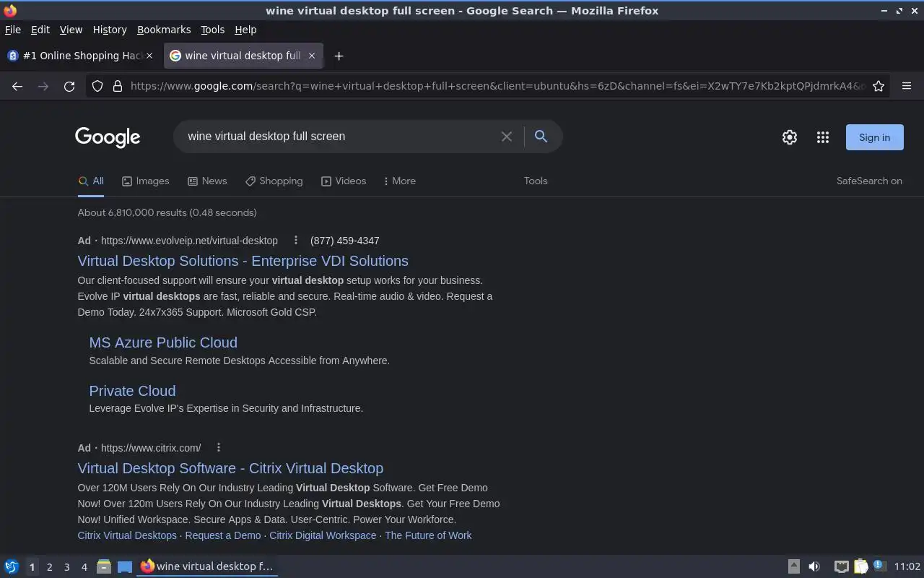The image size is (924, 578).
Task: Open the Tools menu
Action: 212,30
